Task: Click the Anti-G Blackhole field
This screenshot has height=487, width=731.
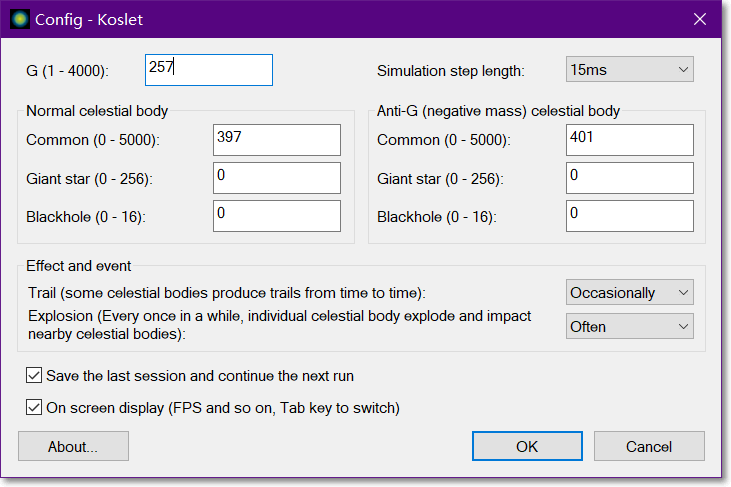Action: (630, 216)
